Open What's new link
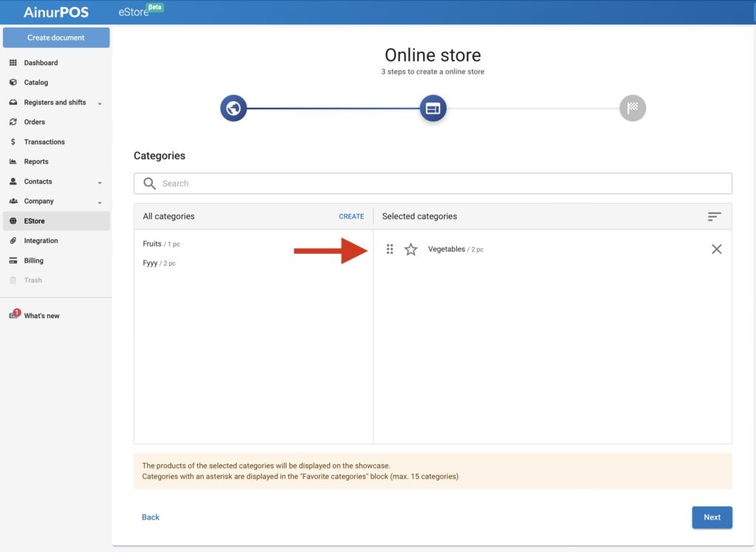This screenshot has height=552, width=756. pyautogui.click(x=41, y=316)
